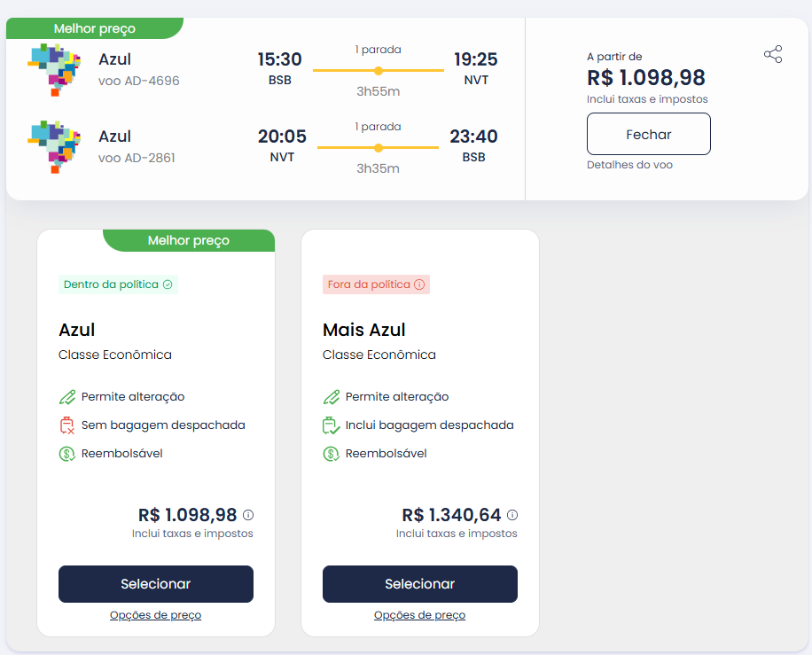Open Opções de preço under Azul fare
The height and width of the screenshot is (655, 812).
point(155,615)
